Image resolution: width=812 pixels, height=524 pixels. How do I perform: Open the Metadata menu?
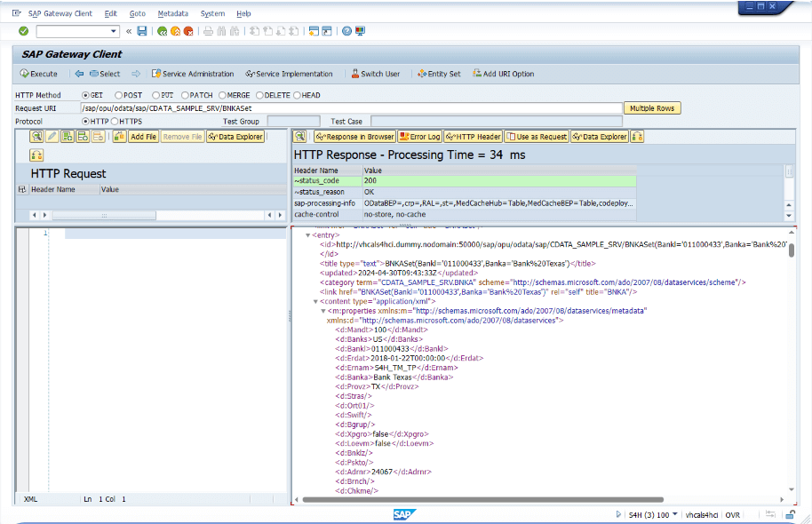pyautogui.click(x=172, y=13)
